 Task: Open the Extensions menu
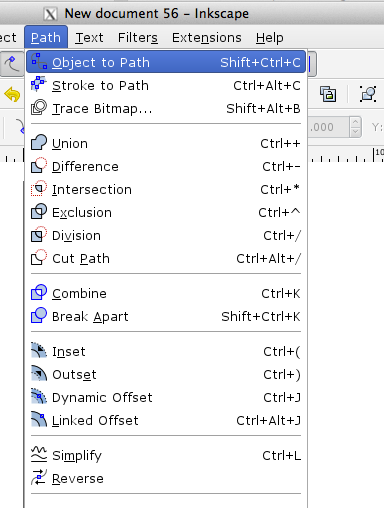coord(207,38)
